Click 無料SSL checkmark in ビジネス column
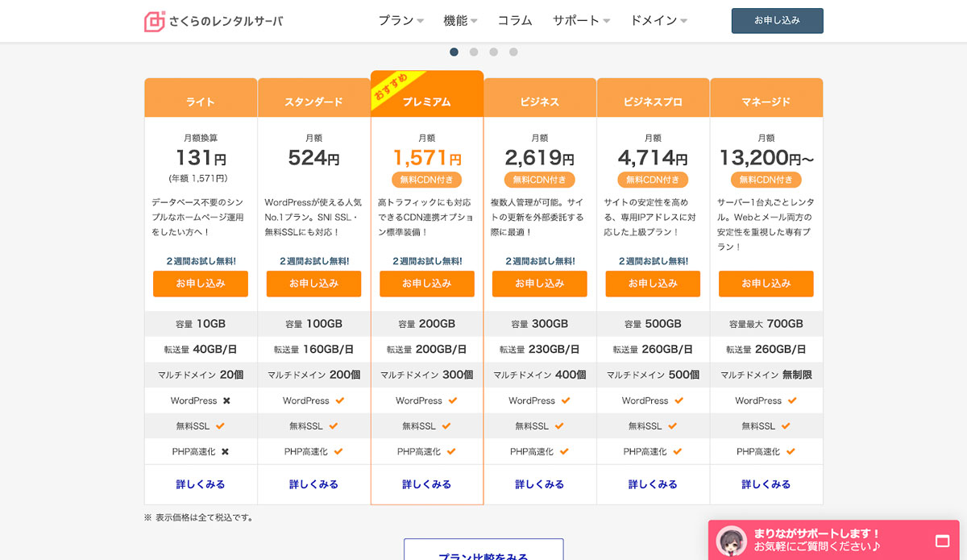The height and width of the screenshot is (560, 967). click(x=559, y=426)
